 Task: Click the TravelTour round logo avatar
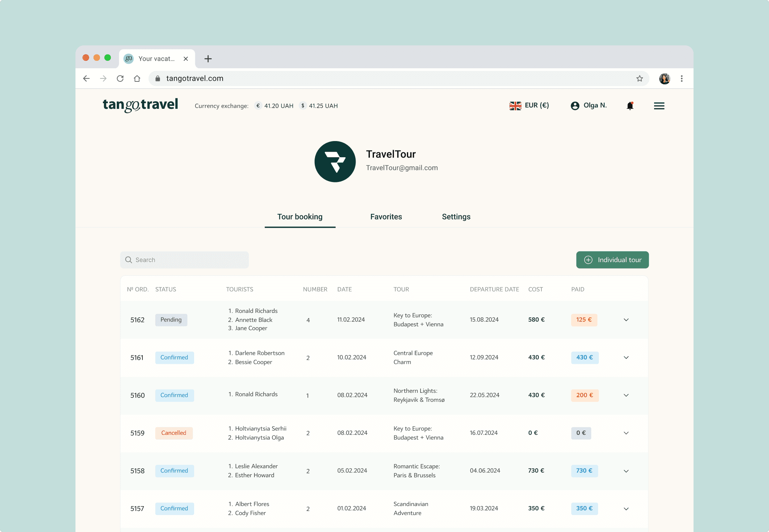335,162
